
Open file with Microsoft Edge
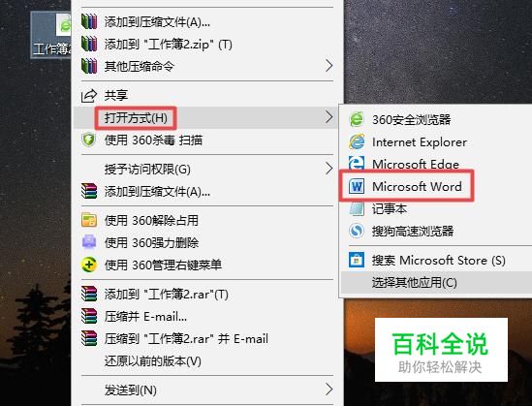[x=436, y=164]
